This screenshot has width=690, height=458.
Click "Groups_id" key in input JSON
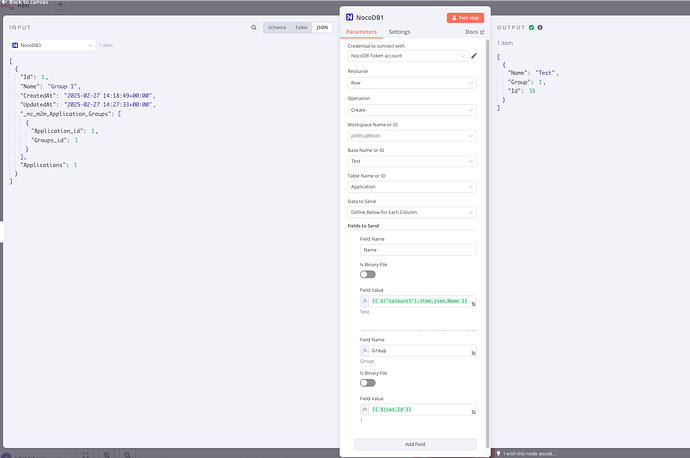50,140
